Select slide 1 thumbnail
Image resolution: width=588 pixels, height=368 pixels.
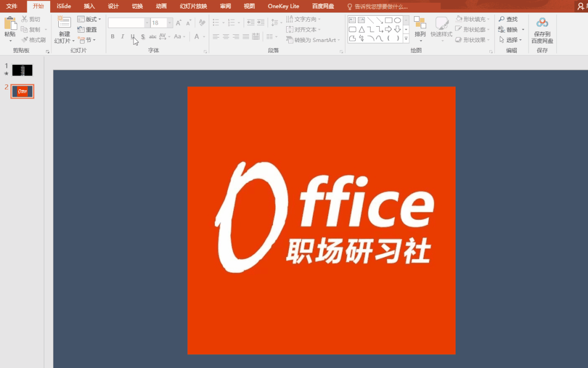point(22,70)
